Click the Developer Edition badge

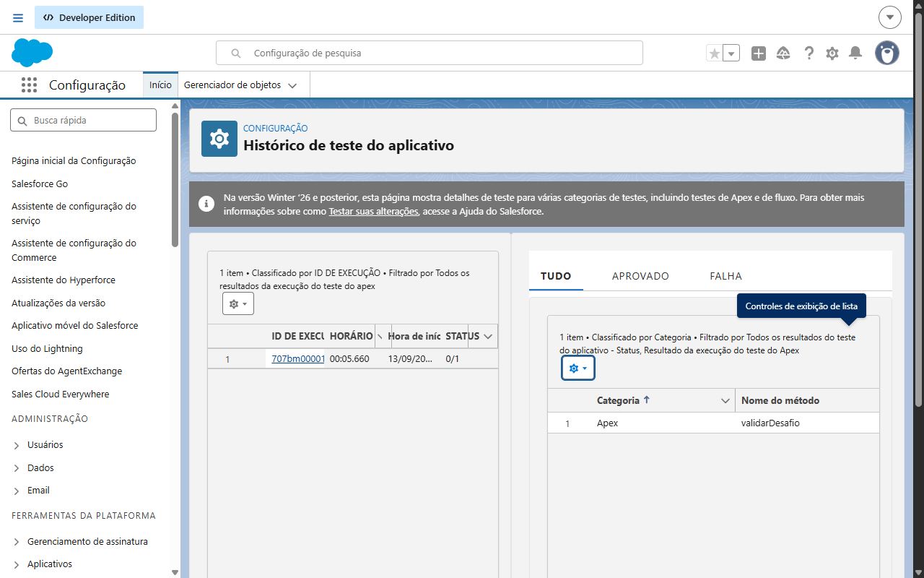89,17
